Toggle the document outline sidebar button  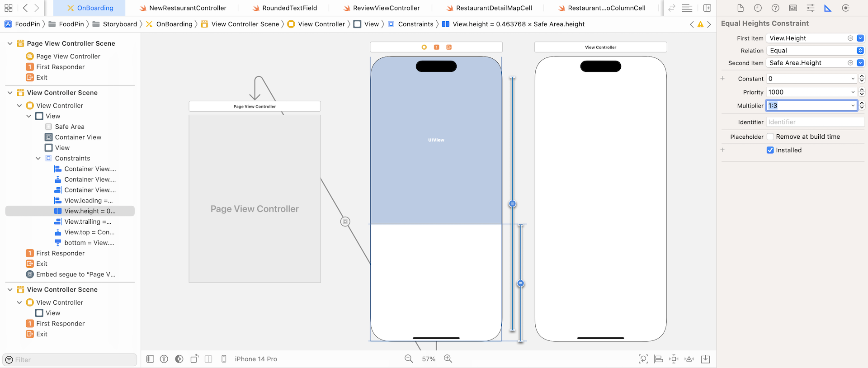[151, 359]
